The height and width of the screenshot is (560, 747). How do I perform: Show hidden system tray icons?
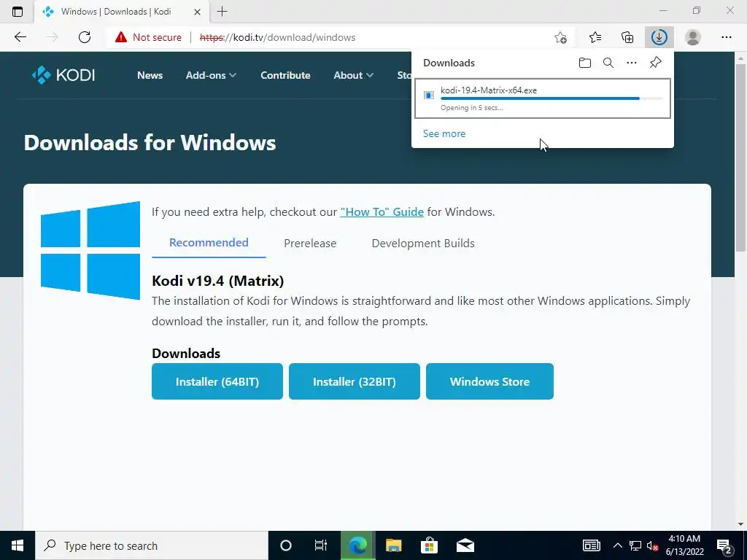tap(617, 545)
